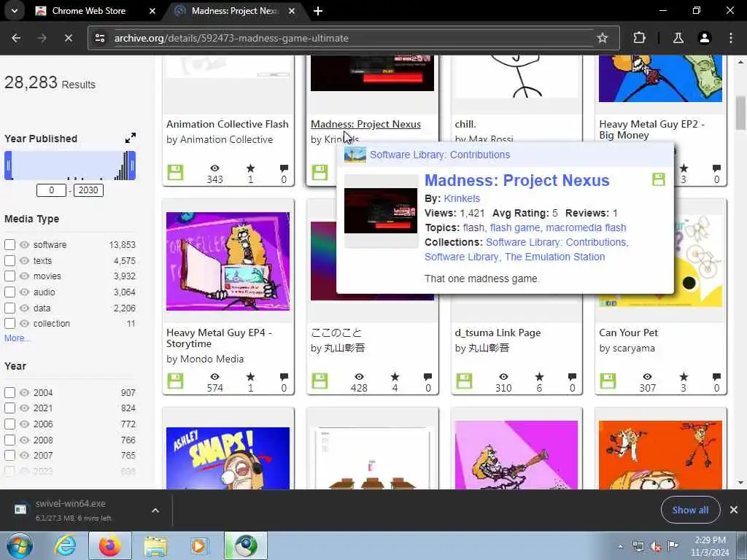This screenshot has width=747, height=560.
Task: Check the software media type box
Action: (x=10, y=245)
